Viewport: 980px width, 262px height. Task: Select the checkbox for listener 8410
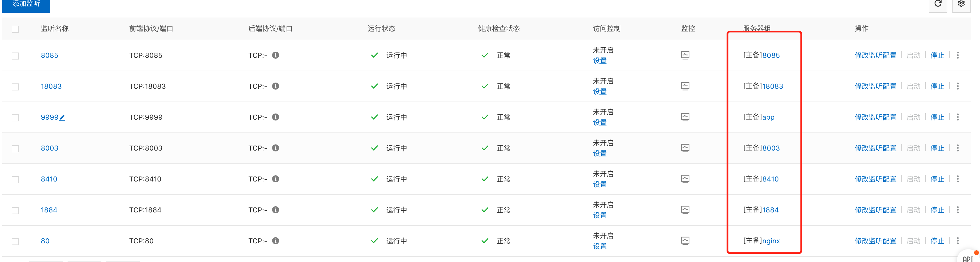point(15,180)
